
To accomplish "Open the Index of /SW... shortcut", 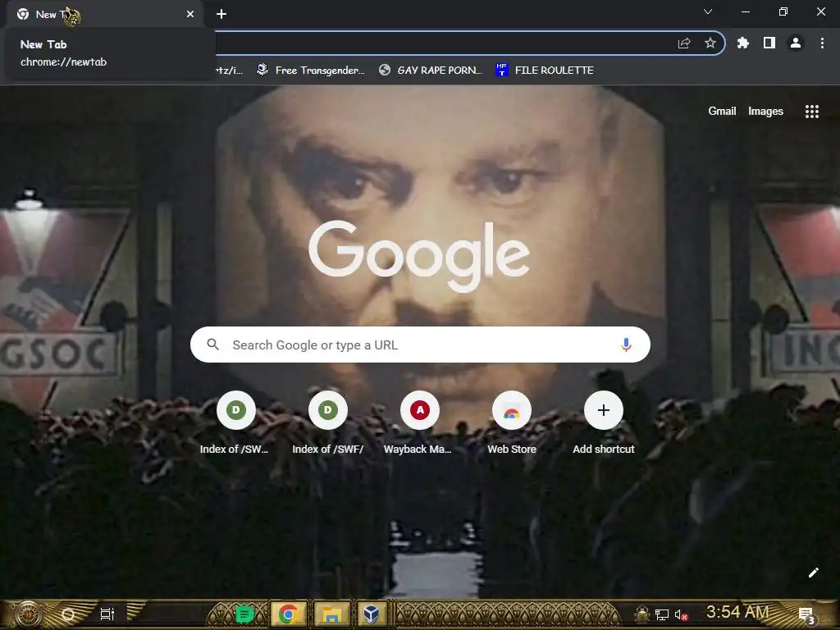I will (x=235, y=422).
